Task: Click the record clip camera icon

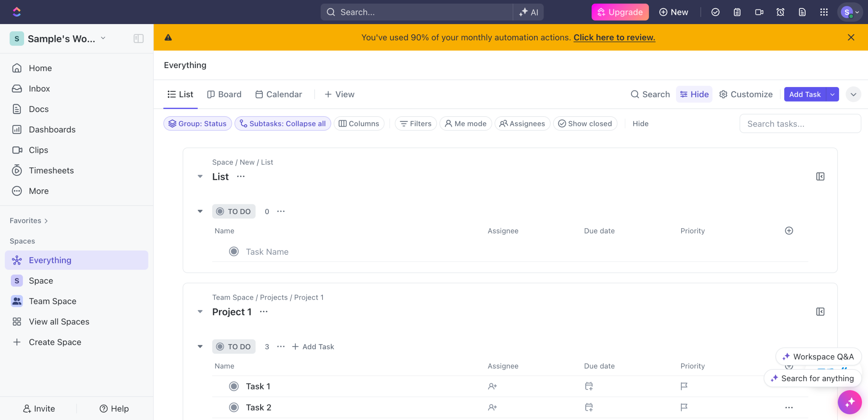Action: click(x=759, y=12)
